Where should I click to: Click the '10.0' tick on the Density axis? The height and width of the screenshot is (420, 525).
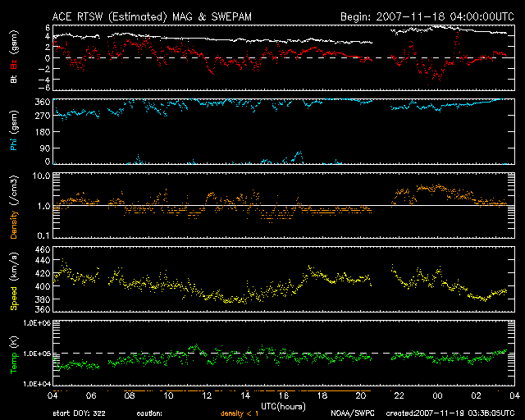coord(41,176)
